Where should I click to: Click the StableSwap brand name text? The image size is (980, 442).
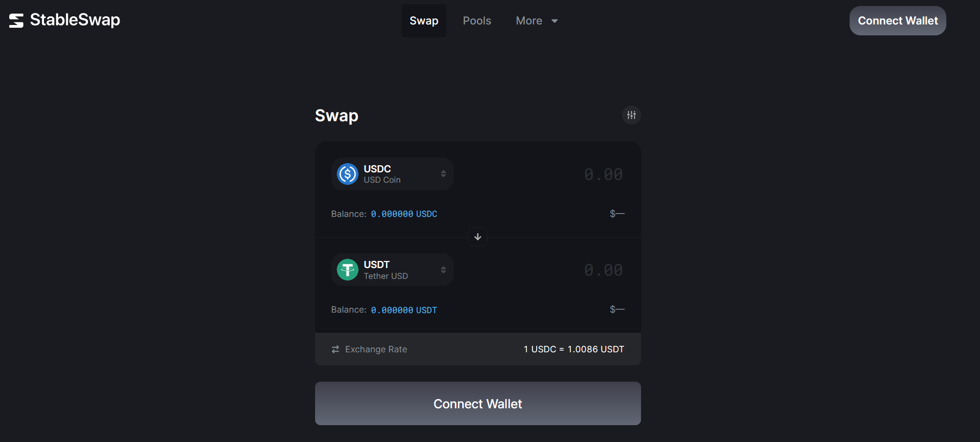coord(75,20)
